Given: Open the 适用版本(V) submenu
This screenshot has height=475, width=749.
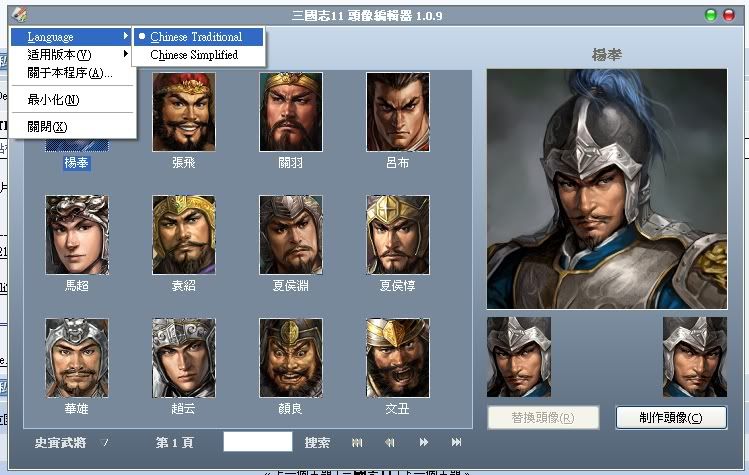Looking at the screenshot, I should [x=71, y=54].
